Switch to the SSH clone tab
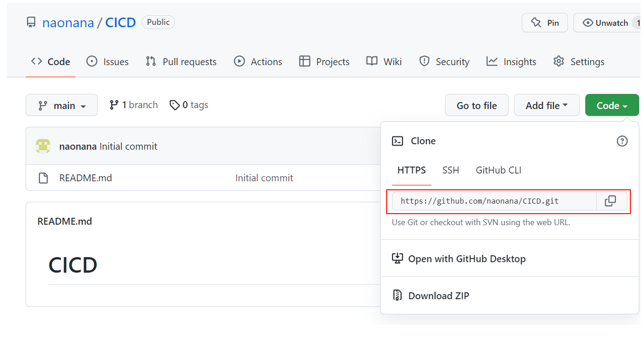 point(450,170)
